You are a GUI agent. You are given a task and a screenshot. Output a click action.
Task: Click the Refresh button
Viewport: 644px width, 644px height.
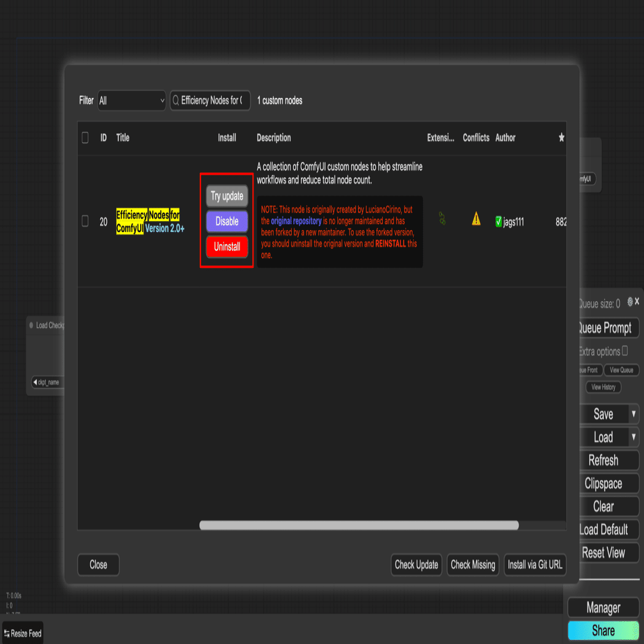[609, 460]
